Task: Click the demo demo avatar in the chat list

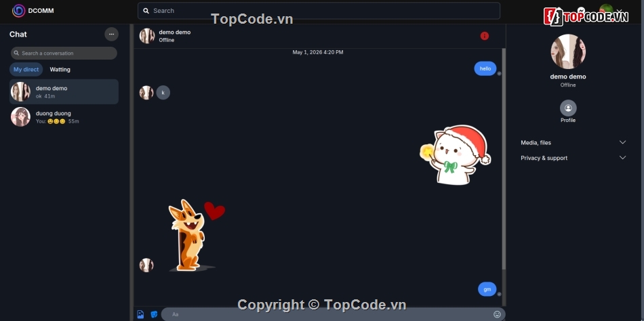Action: pyautogui.click(x=20, y=91)
